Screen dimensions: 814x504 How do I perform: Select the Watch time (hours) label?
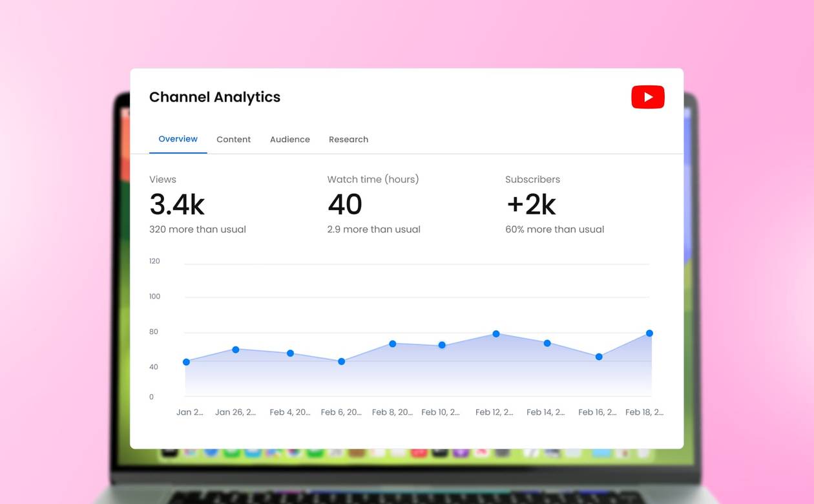[x=373, y=180]
